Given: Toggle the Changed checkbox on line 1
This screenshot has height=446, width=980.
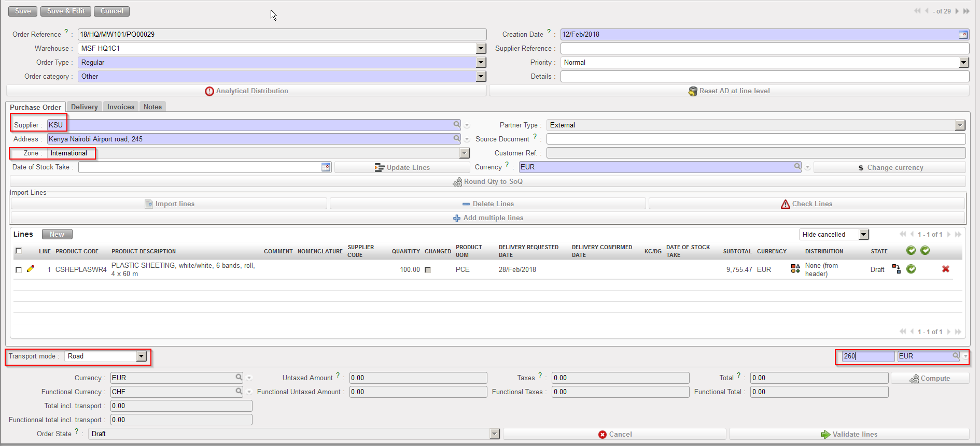Looking at the screenshot, I should pos(428,270).
